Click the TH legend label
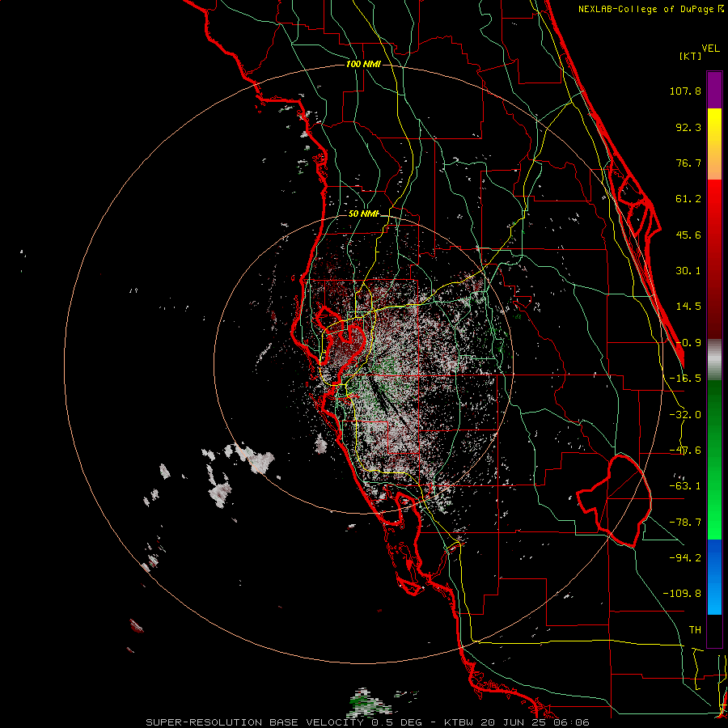Screen dimensions: 728x728 click(x=695, y=630)
